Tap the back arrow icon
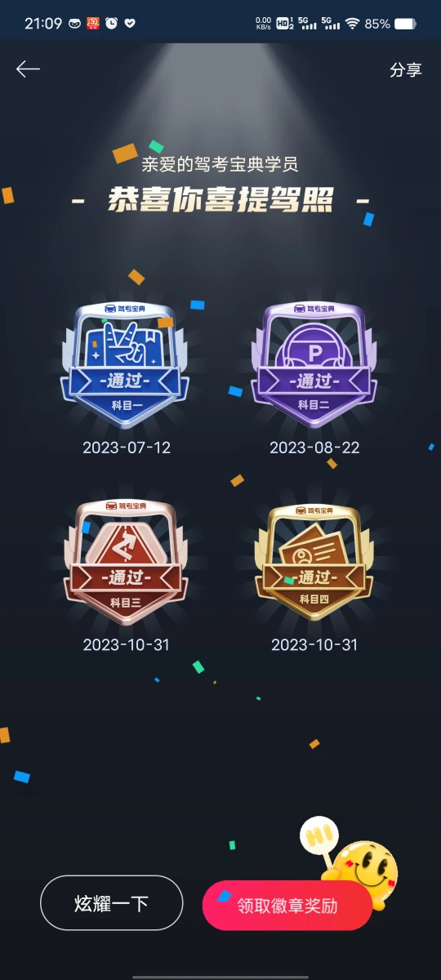Image resolution: width=441 pixels, height=980 pixels. point(28,69)
